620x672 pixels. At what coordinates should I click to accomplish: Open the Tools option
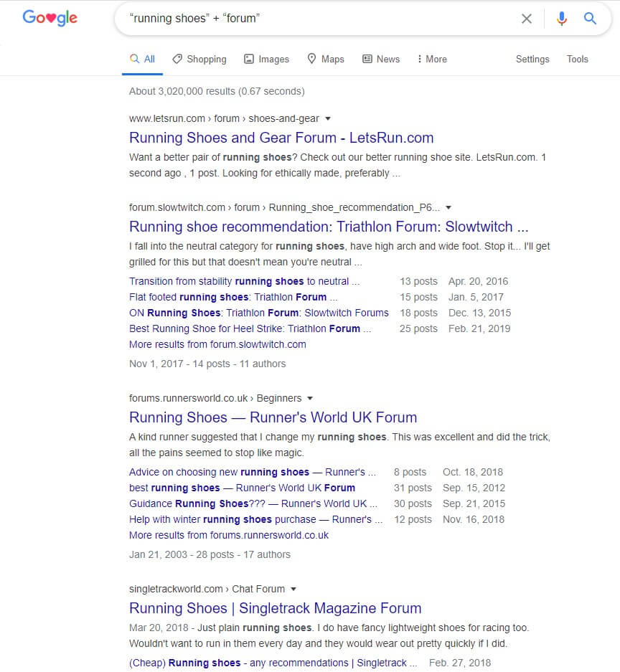(577, 59)
